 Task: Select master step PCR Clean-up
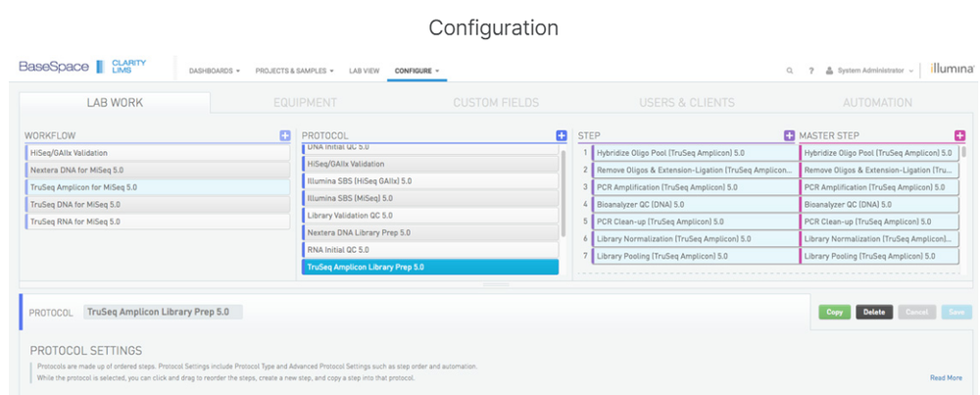coord(879,222)
